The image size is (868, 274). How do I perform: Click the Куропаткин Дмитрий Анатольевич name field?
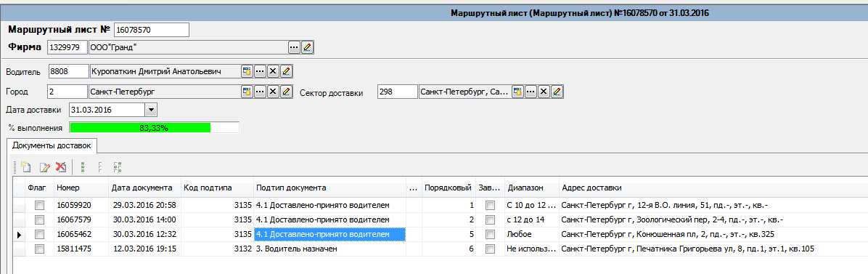click(x=165, y=71)
